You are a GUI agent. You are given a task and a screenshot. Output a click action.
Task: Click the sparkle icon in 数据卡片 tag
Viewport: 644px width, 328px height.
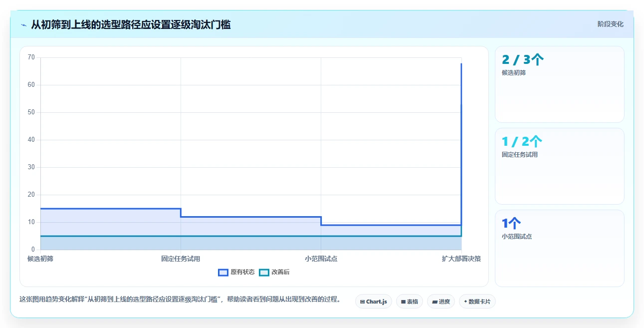coord(465,302)
